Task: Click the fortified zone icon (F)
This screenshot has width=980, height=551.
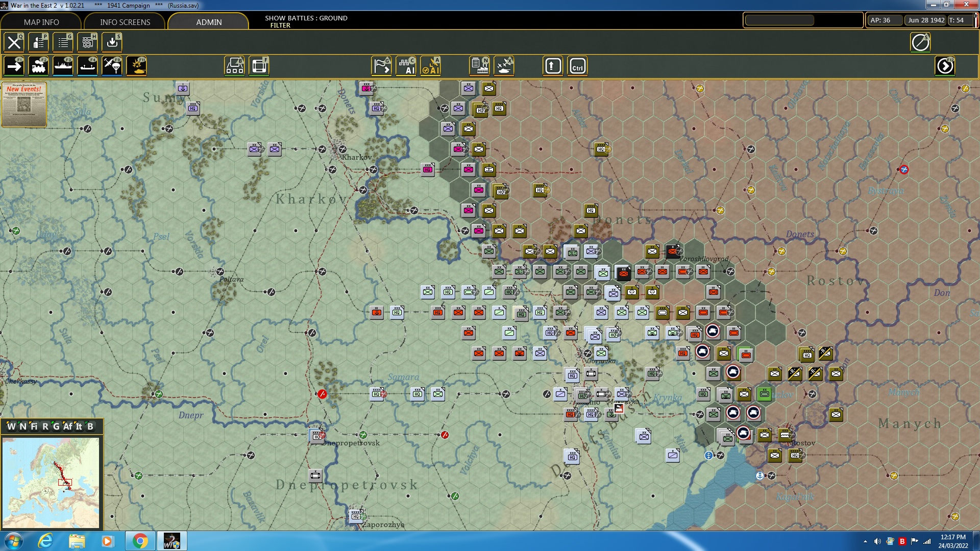Action: click(x=259, y=66)
